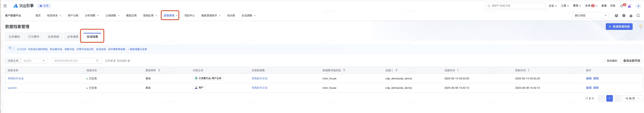Open the 数据管理 menu
The height and width of the screenshot is (113, 644).
click(x=170, y=16)
